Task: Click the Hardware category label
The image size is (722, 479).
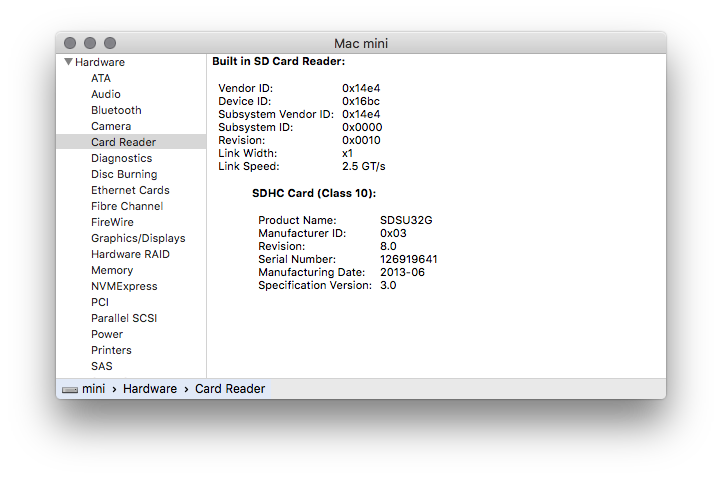Action: point(100,62)
